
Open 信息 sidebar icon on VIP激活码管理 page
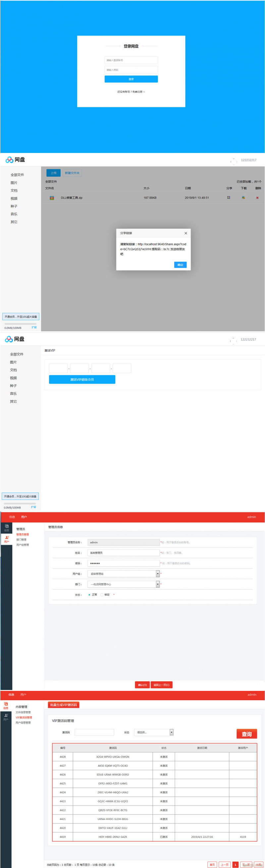point(6,706)
